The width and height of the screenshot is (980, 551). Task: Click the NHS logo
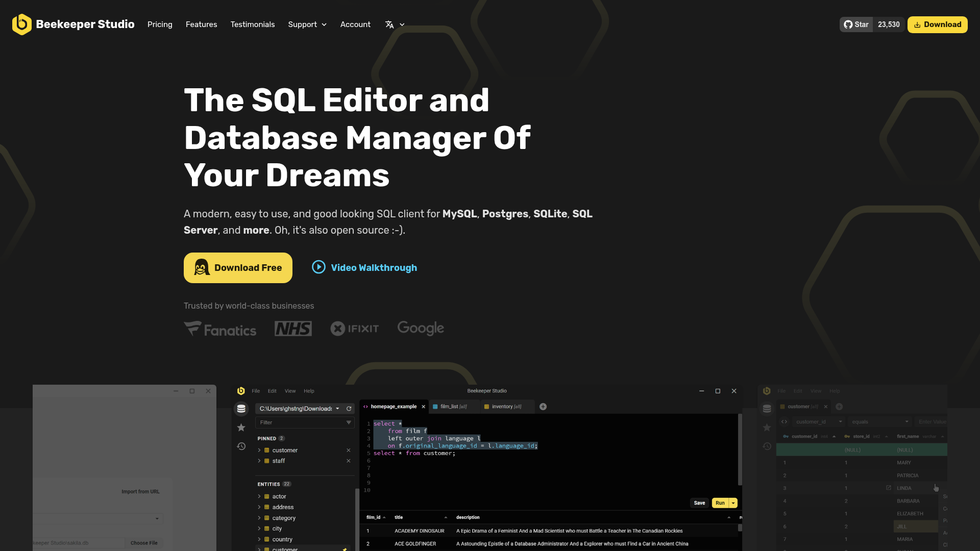point(293,329)
